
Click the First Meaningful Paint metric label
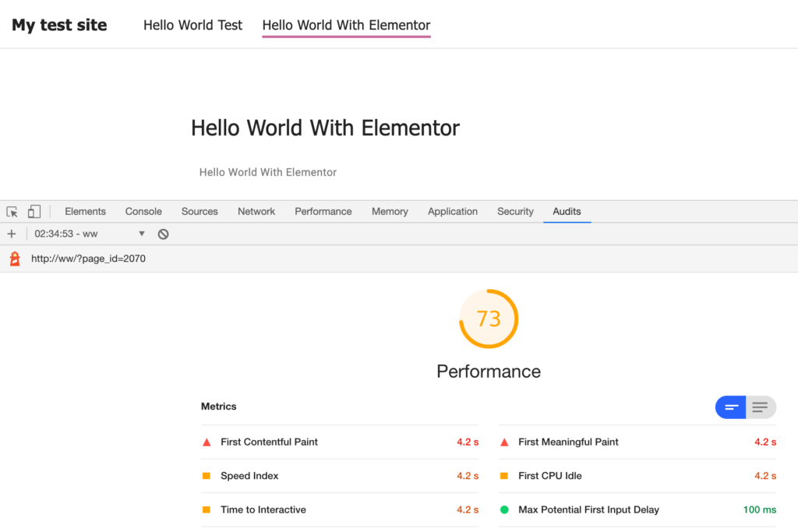click(x=568, y=442)
